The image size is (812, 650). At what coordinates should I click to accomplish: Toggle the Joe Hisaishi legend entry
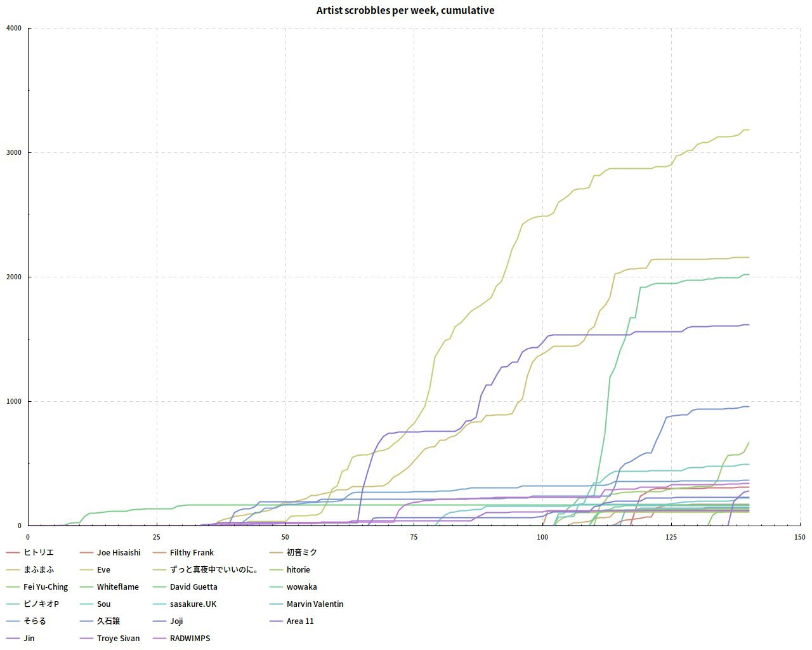[x=119, y=553]
